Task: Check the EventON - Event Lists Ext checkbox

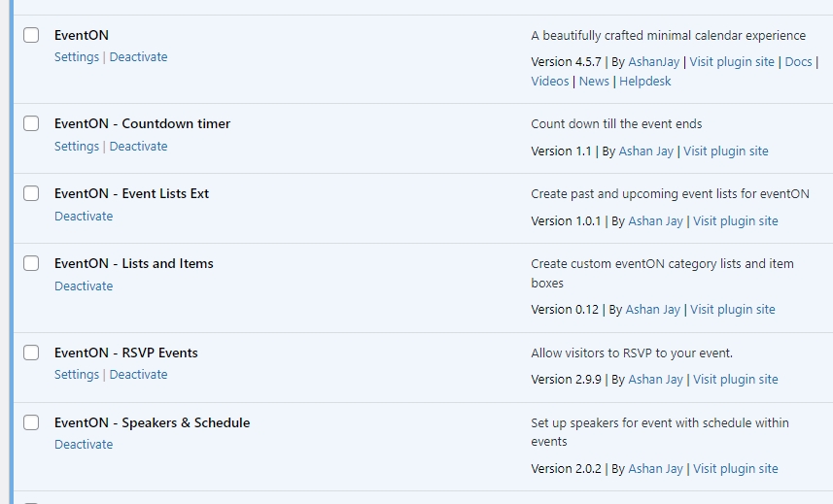Action: click(31, 193)
